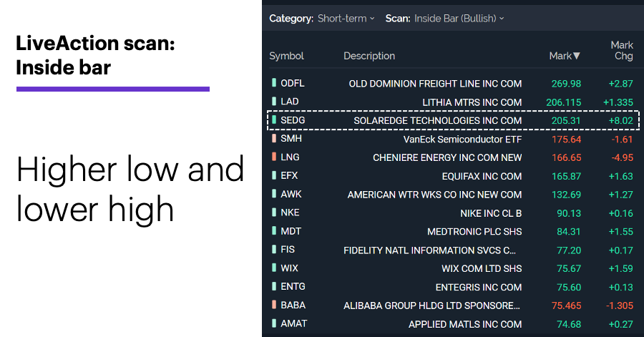Click the green indicator beside EFX

274,176
